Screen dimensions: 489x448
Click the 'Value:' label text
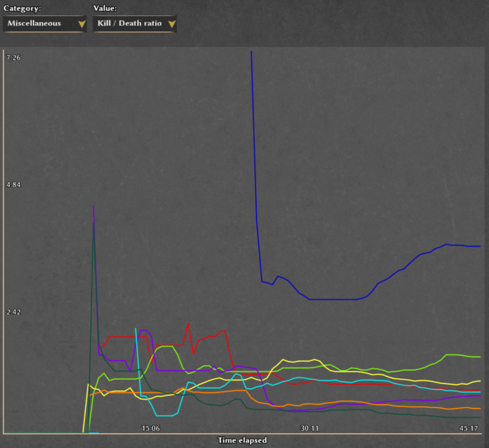pos(105,8)
